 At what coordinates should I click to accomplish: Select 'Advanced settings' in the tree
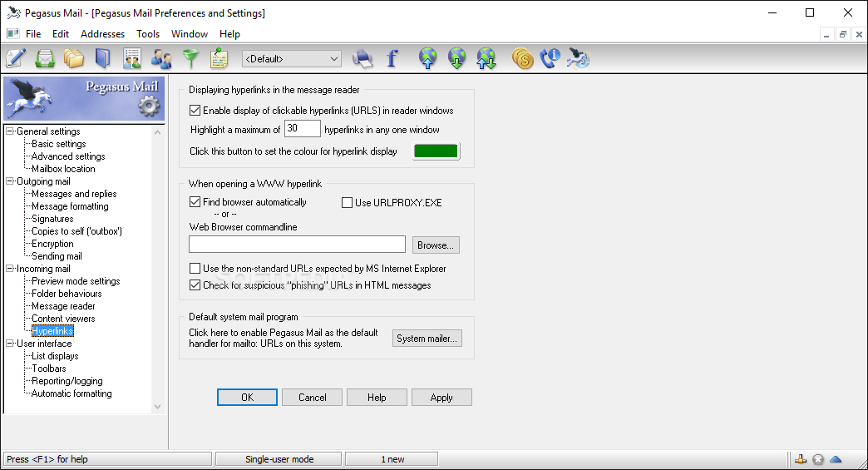pyautogui.click(x=68, y=156)
